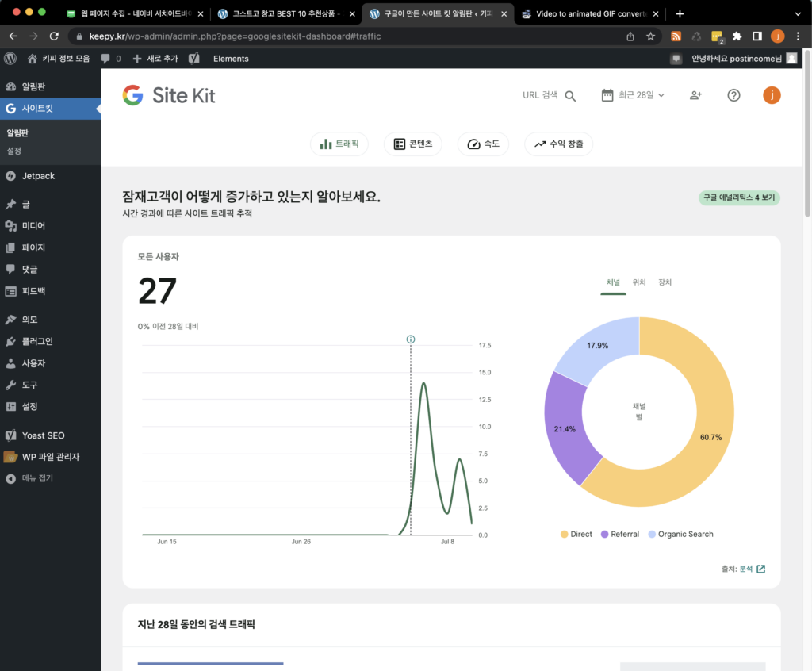The image size is (812, 671).
Task: Open the 글 posts menu
Action: pyautogui.click(x=50, y=204)
